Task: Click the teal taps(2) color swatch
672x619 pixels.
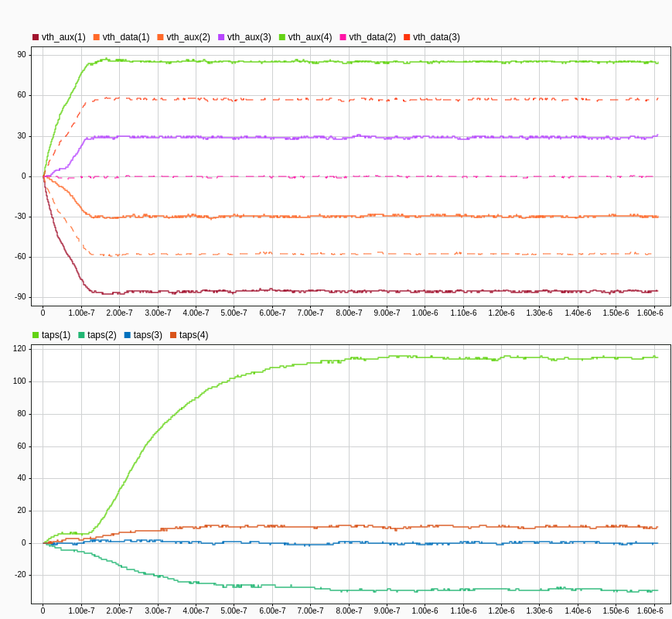Action: click(x=81, y=335)
